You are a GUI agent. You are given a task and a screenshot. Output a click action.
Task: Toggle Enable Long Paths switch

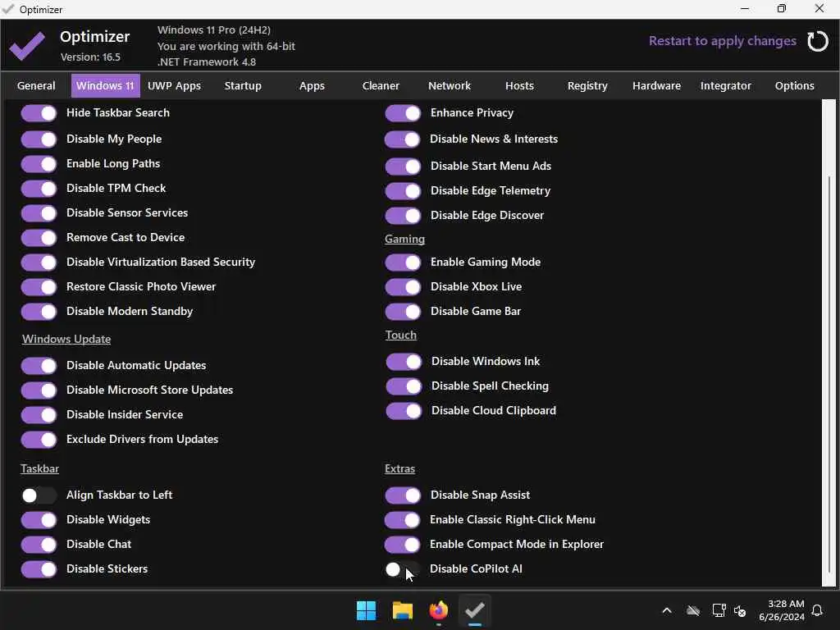(x=39, y=164)
